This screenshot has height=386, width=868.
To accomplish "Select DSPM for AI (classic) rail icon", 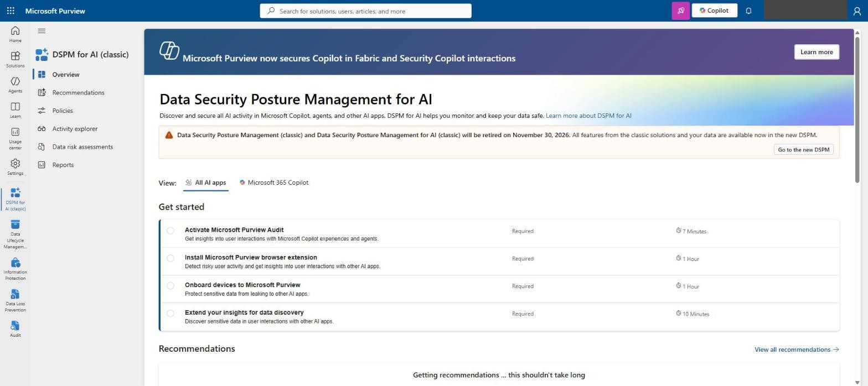I will tap(15, 199).
